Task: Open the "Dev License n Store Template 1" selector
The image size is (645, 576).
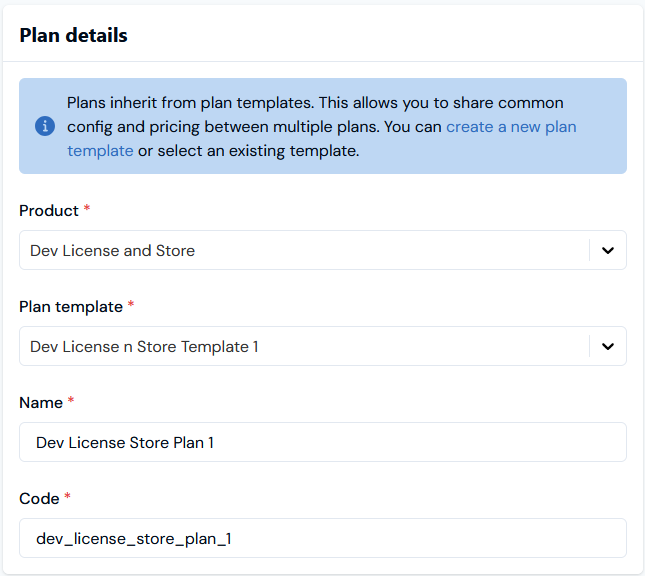Action: click(323, 346)
